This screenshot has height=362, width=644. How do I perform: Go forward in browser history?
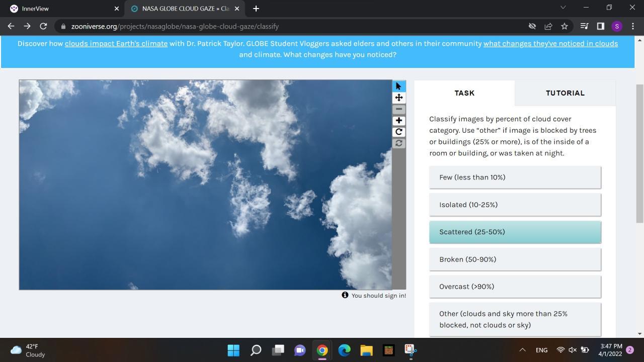(x=27, y=26)
